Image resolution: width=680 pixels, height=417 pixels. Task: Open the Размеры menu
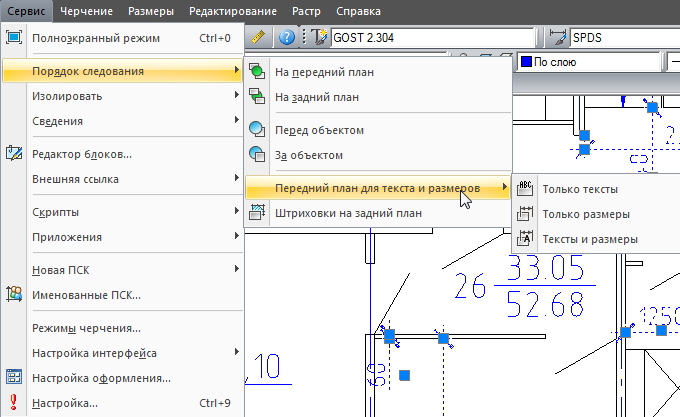pyautogui.click(x=151, y=11)
